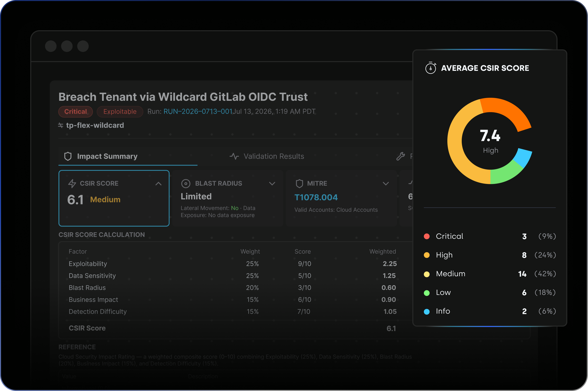Click the red Critical legend dot
Screen dimensions: 588x391
pyautogui.click(x=427, y=236)
